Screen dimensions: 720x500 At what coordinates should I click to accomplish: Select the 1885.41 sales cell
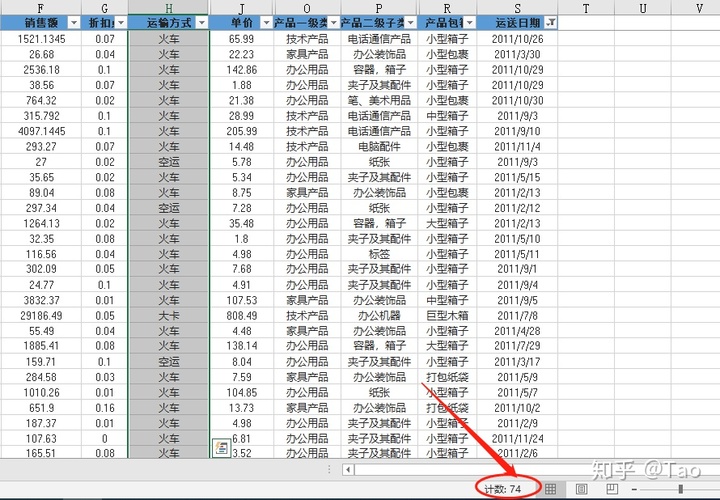coord(41,346)
